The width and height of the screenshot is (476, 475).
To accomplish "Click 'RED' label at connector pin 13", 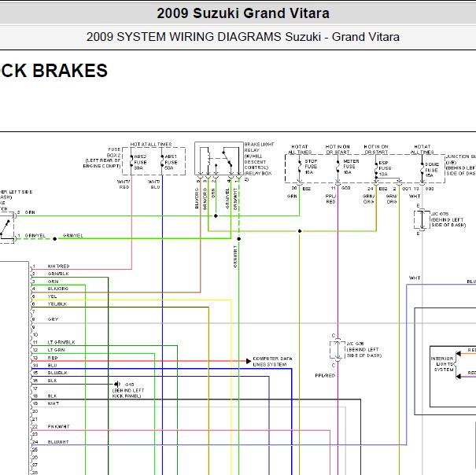I will pyautogui.click(x=53, y=358).
